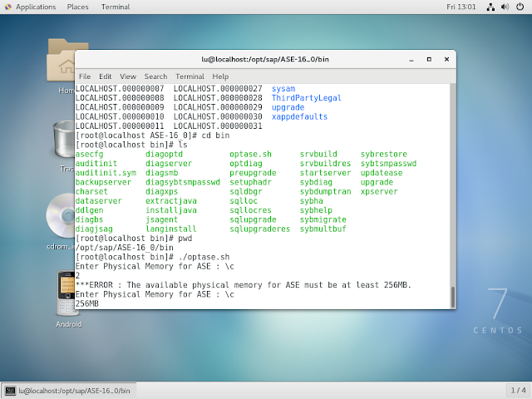
Task: Click the terminal icon in the taskbar
Action: (11, 391)
